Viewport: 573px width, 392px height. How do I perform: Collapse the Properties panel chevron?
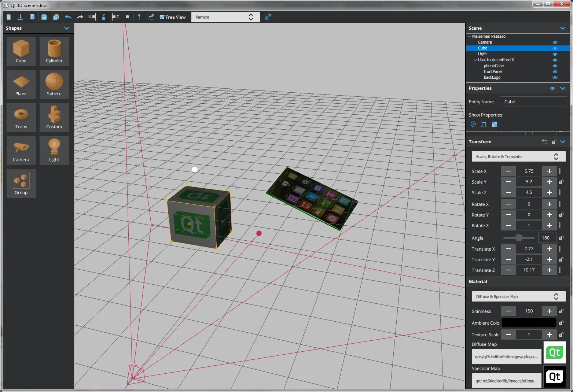pos(563,88)
